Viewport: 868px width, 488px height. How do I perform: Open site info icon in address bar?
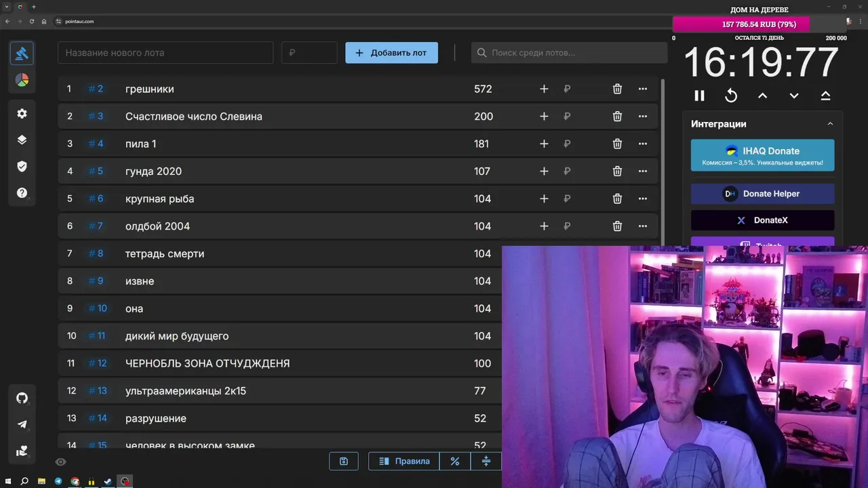pos(59,22)
